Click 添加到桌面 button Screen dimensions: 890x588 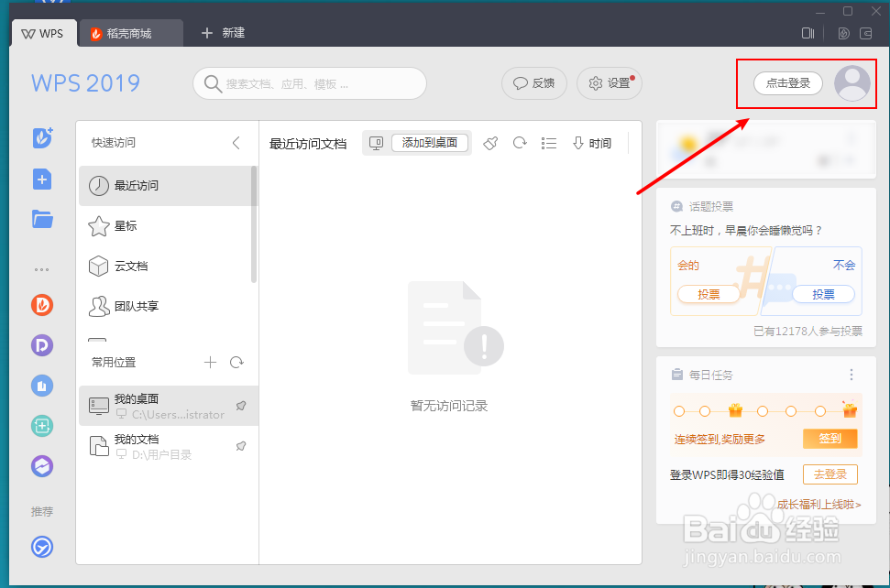click(430, 143)
